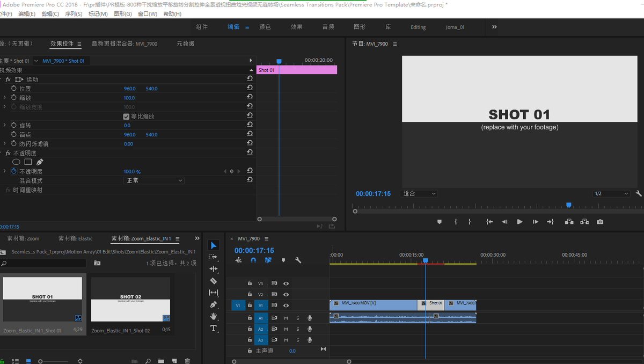The height and width of the screenshot is (364, 644).
Task: Open the 元数据 panel tab
Action: click(186, 43)
